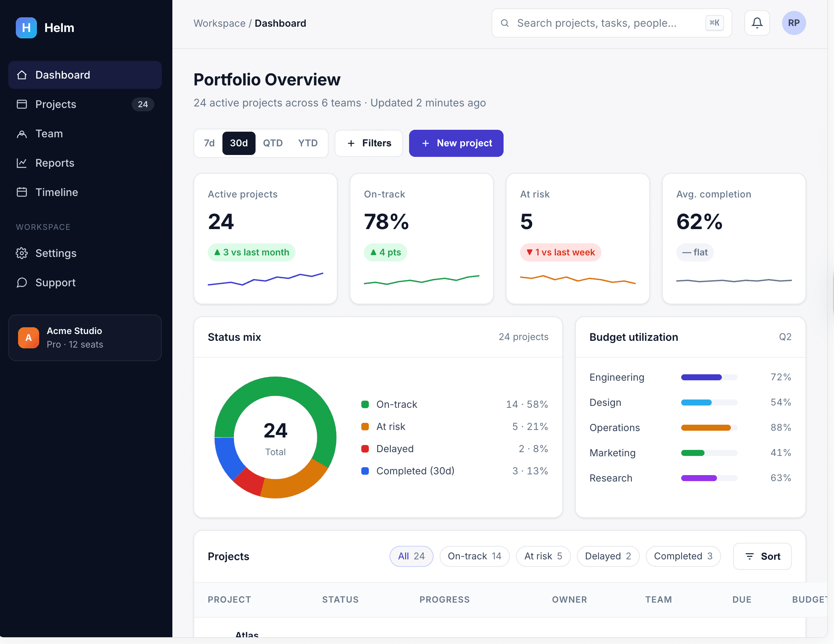Image resolution: width=834 pixels, height=644 pixels.
Task: Open the Filters menu
Action: click(368, 143)
